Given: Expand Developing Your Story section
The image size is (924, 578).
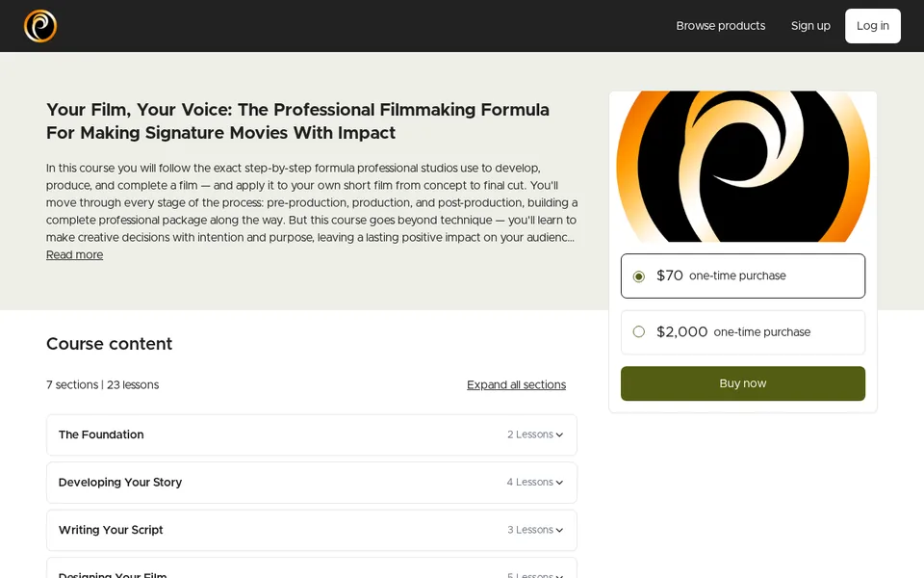Looking at the screenshot, I should pyautogui.click(x=312, y=483).
